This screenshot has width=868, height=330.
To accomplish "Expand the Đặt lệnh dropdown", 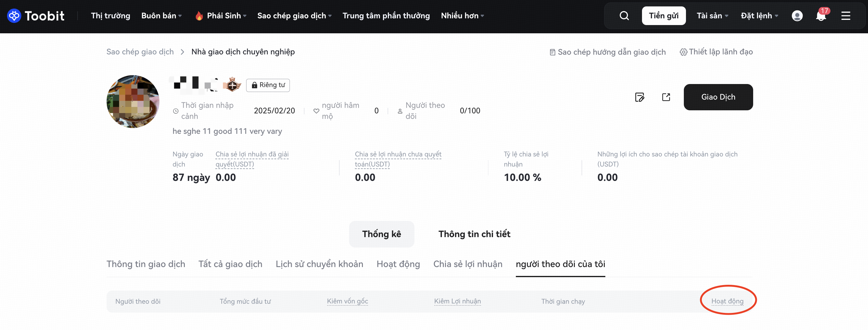I will pyautogui.click(x=759, y=16).
